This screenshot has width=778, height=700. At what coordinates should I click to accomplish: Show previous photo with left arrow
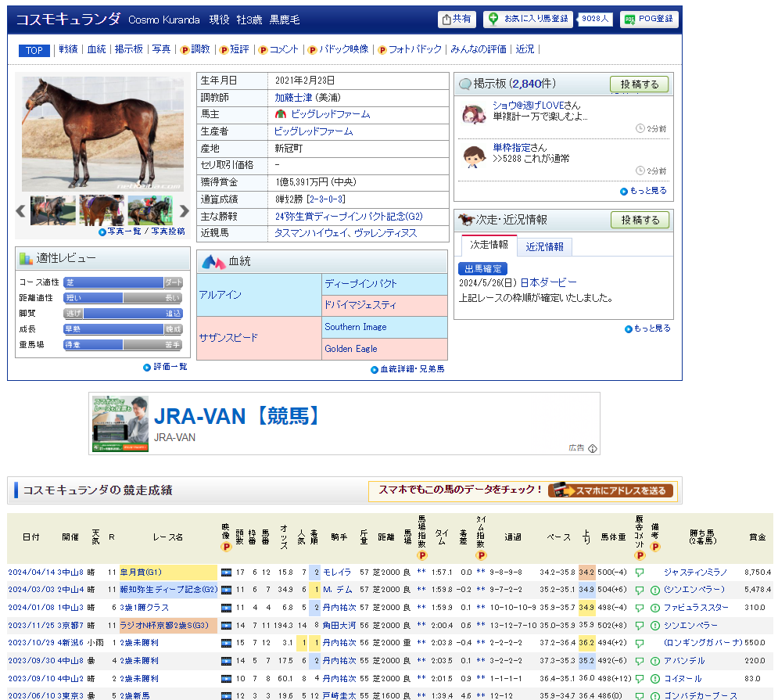(x=22, y=210)
